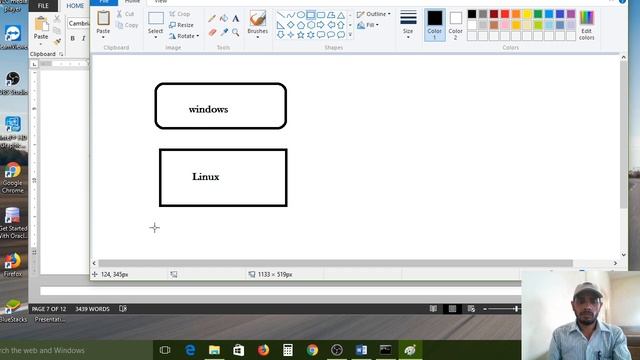
Task: Choose the Right triangle shape
Action: pos(281,25)
